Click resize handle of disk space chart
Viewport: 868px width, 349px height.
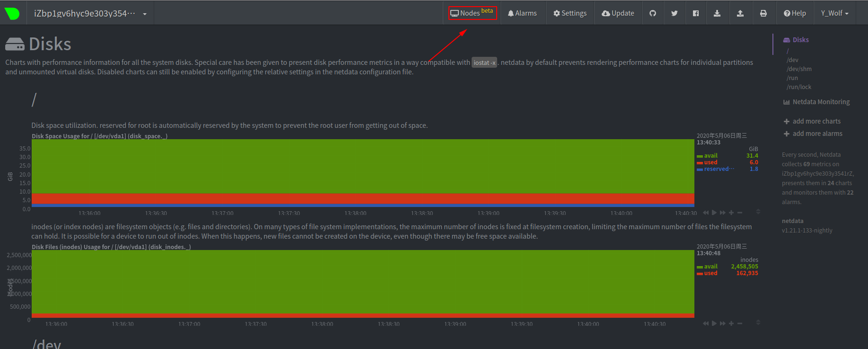point(758,212)
